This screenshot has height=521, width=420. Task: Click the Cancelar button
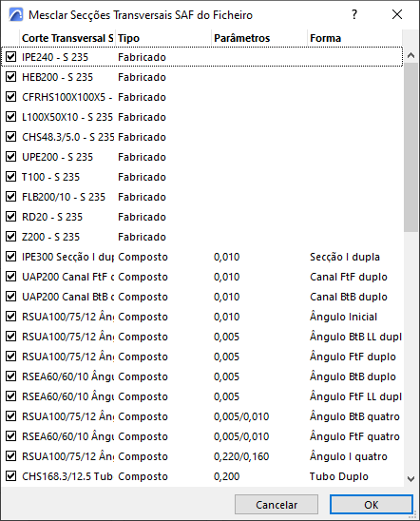click(277, 505)
